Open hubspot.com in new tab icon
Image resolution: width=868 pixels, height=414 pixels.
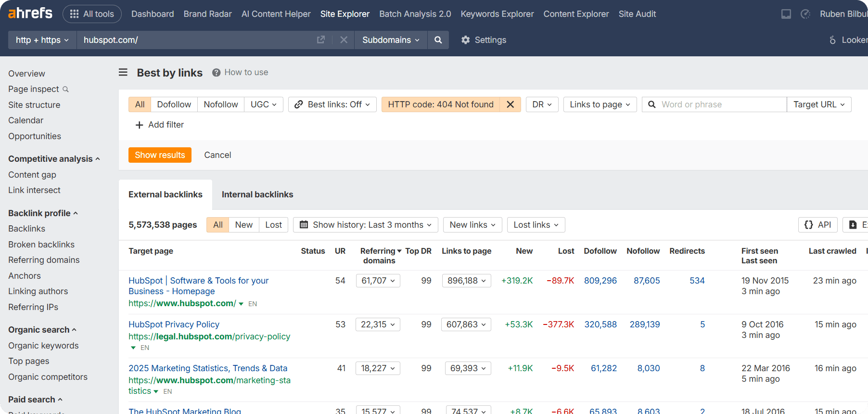pyautogui.click(x=321, y=40)
